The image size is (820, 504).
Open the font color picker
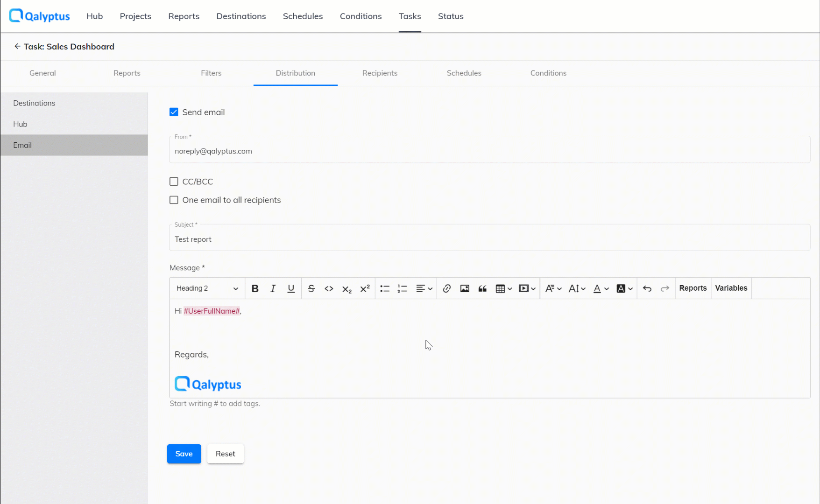[601, 288]
